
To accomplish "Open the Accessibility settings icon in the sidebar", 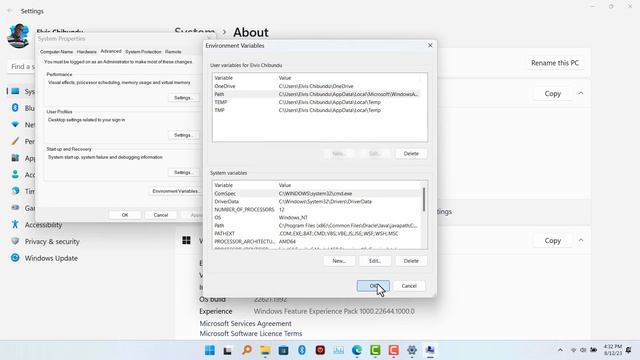I will click(x=15, y=224).
